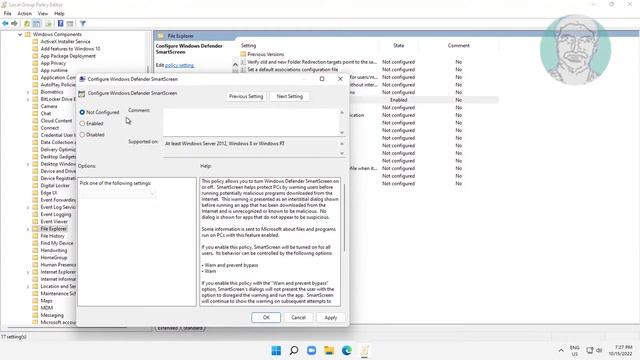Screen dimensions: 640x360
Task: Click the Help text vertical scrollbar
Action: (x=344, y=218)
